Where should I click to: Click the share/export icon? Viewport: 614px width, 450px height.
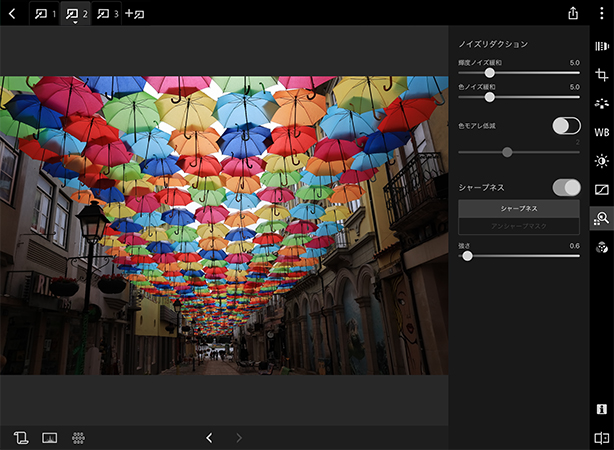click(x=573, y=13)
